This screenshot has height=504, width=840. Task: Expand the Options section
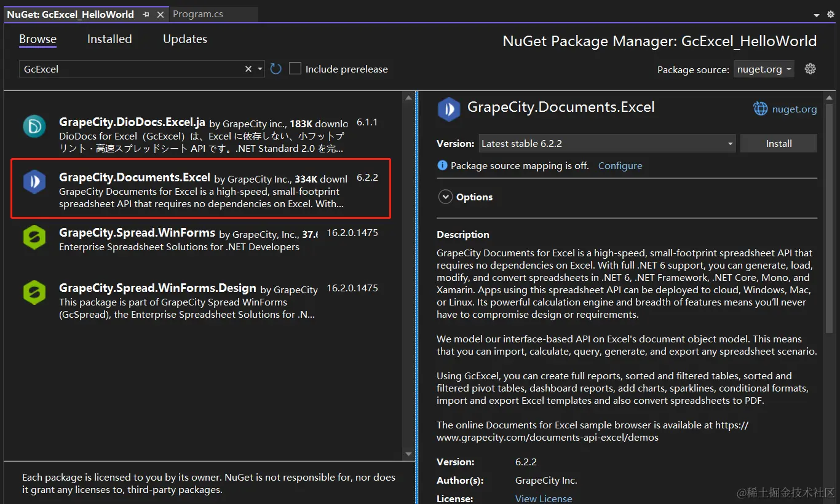coord(445,197)
